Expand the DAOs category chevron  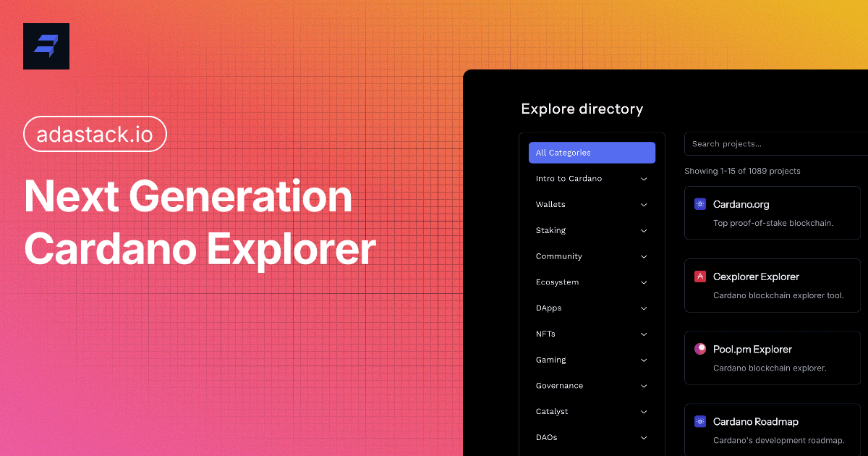click(644, 438)
